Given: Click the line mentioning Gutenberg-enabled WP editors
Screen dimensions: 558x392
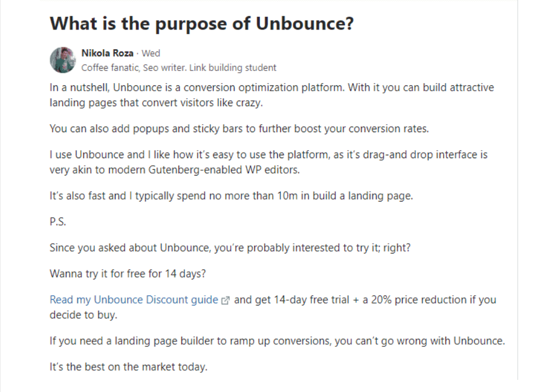Looking at the screenshot, I should 174,170.
